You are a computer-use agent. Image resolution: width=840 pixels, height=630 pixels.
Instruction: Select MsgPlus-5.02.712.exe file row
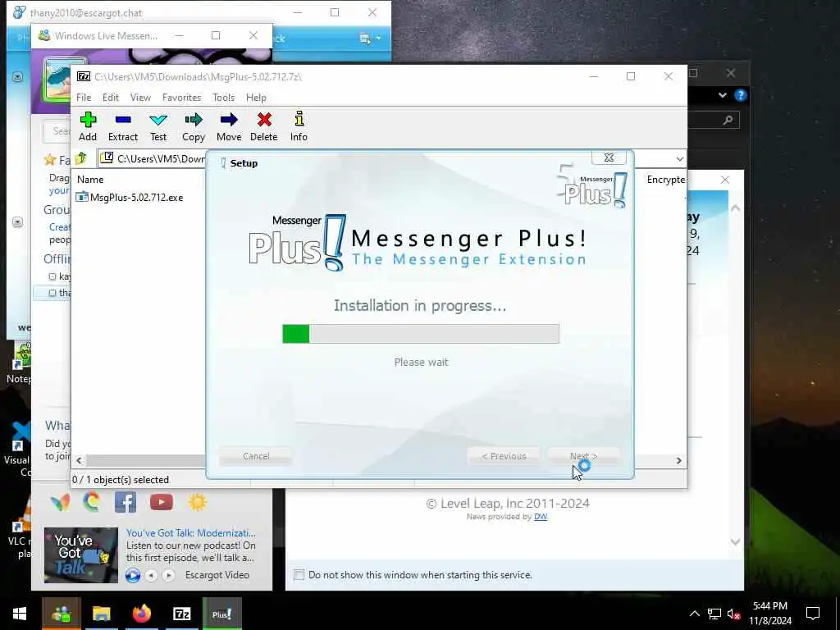[130, 197]
